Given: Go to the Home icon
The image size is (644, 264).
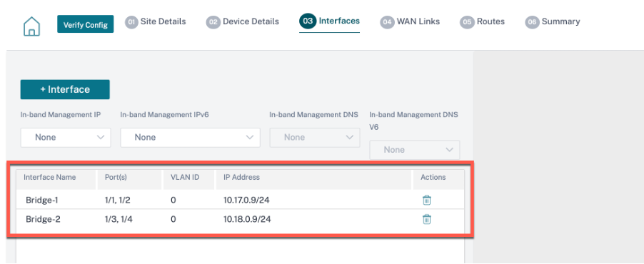Looking at the screenshot, I should coord(31,26).
